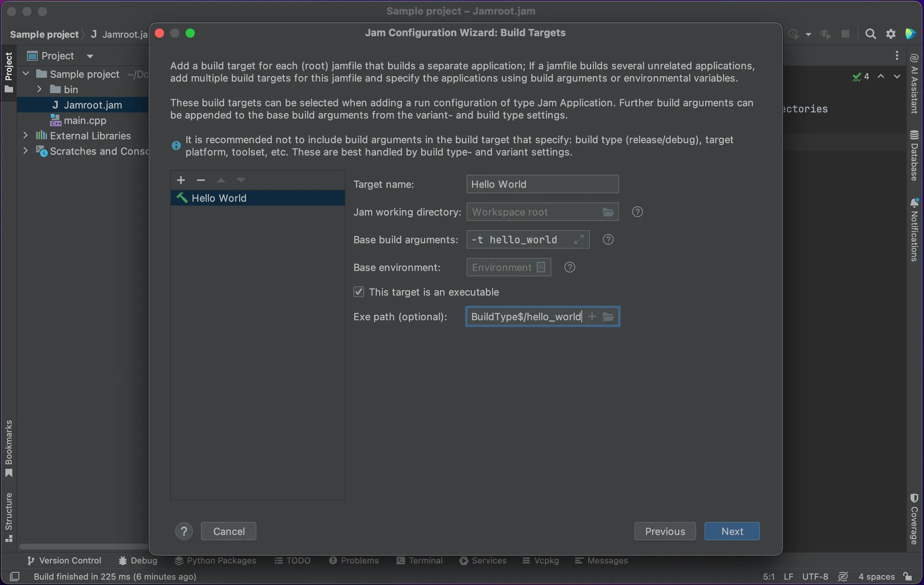
Task: Cancel the Jam Configuration Wizard
Action: tap(229, 531)
